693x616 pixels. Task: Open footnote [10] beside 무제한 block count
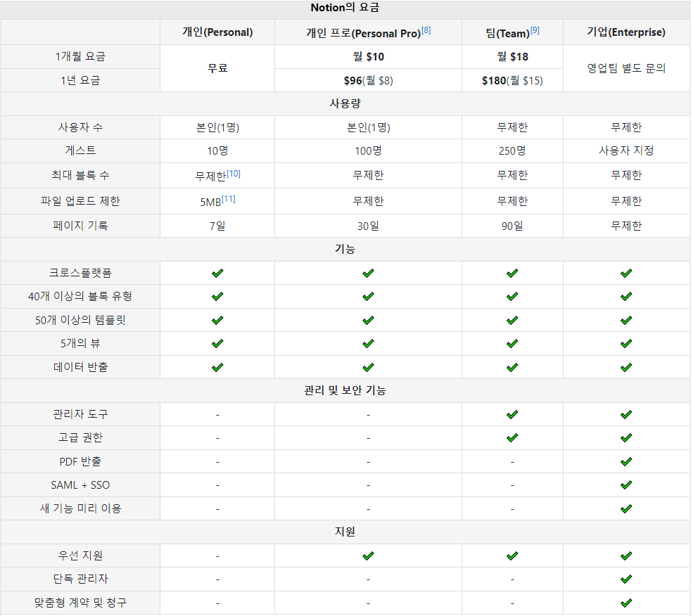point(234,173)
